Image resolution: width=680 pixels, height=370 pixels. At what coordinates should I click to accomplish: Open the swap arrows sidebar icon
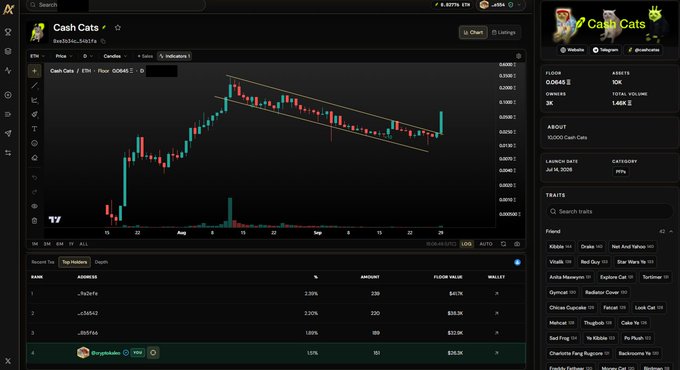tap(8, 153)
